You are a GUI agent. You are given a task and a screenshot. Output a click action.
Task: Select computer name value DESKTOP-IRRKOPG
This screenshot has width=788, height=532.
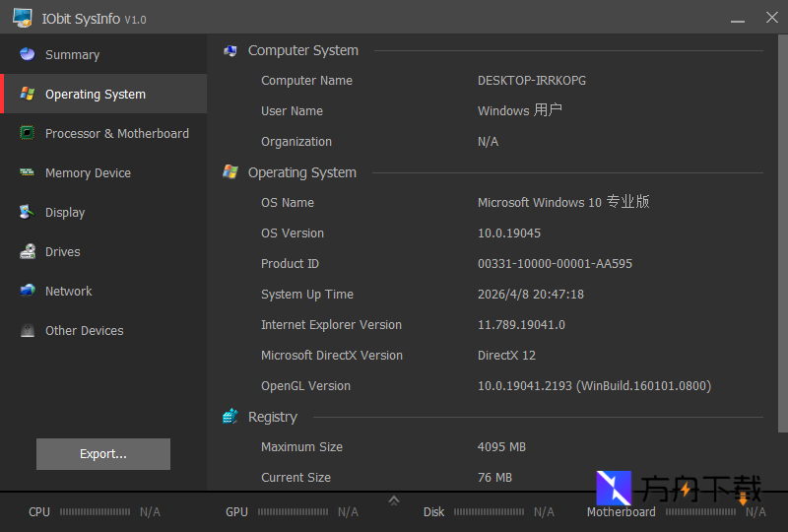[532, 81]
